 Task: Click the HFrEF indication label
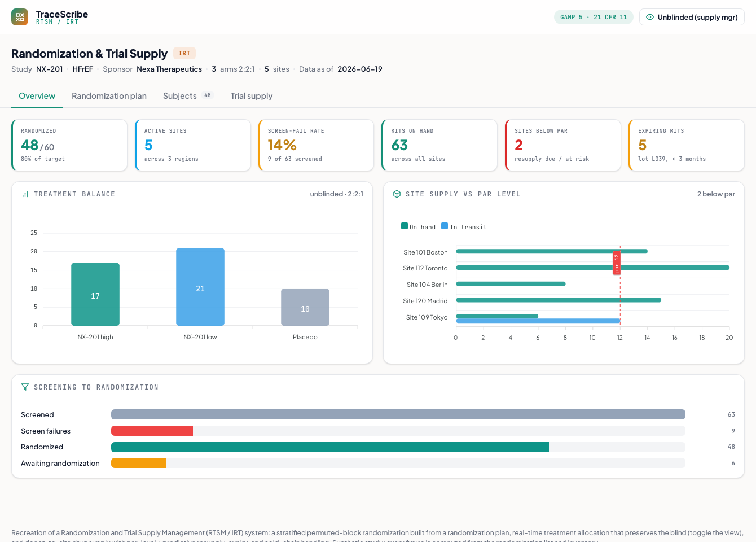point(83,69)
